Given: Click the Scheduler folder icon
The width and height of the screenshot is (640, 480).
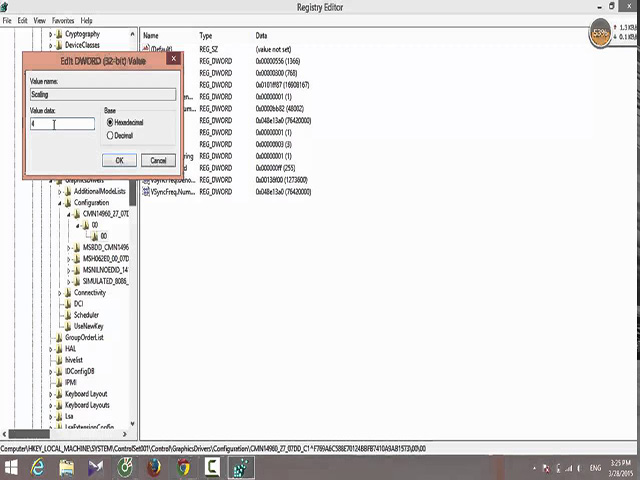Looking at the screenshot, I should point(68,315).
